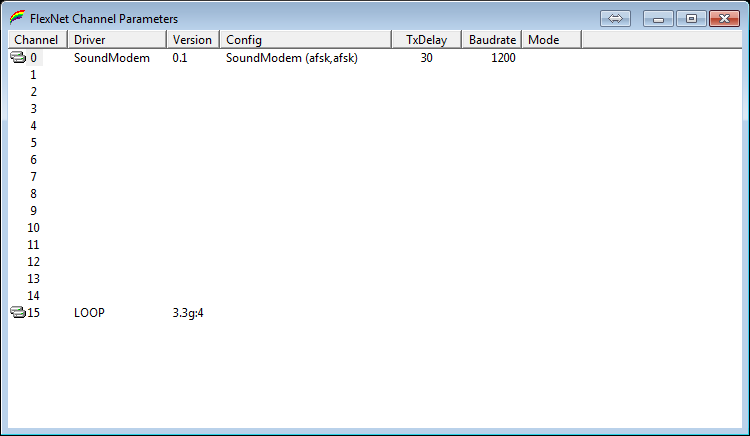Click the 0.1 version cell
This screenshot has width=750, height=436.
[x=180, y=58]
